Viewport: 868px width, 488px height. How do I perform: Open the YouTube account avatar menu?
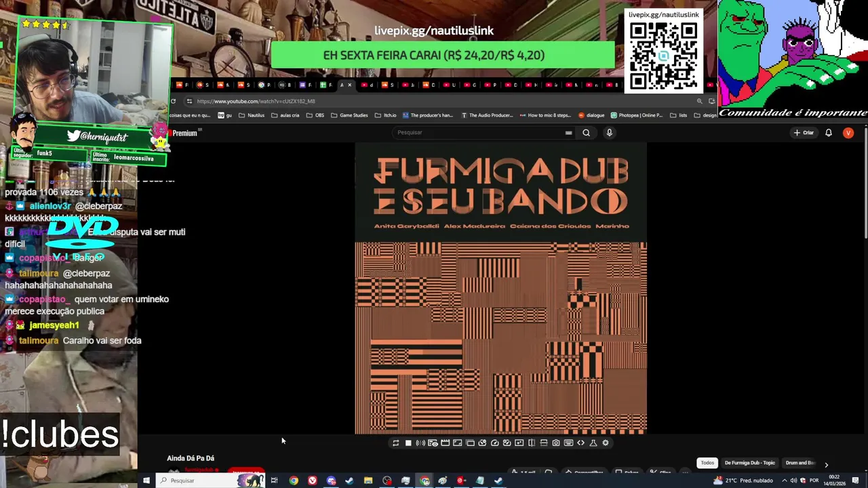point(848,133)
